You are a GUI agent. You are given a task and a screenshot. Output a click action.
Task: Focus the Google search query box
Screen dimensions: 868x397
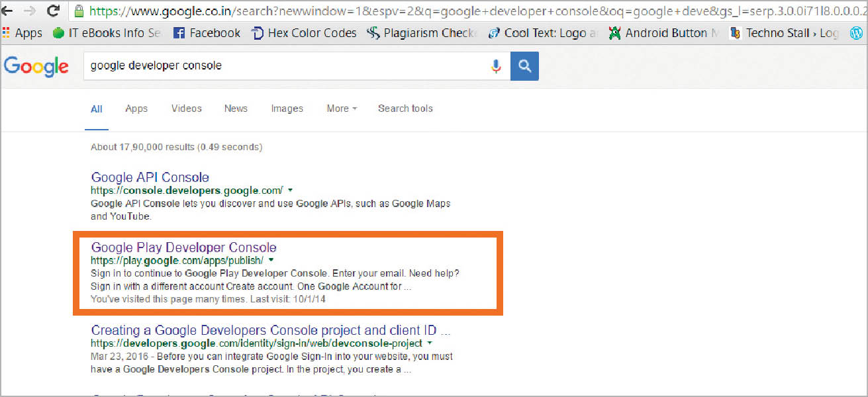285,66
